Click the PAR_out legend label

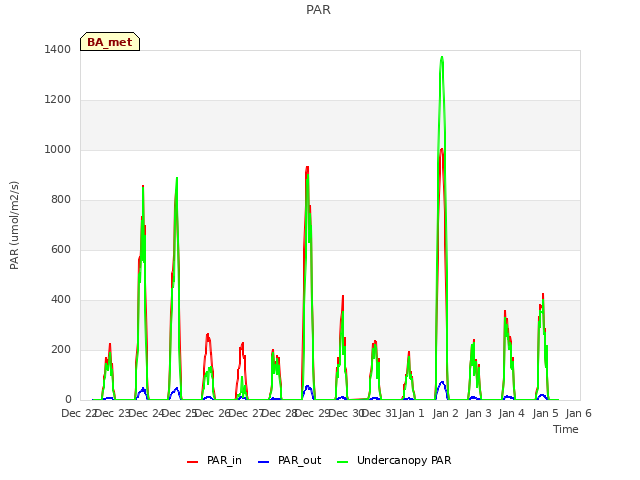[299, 460]
